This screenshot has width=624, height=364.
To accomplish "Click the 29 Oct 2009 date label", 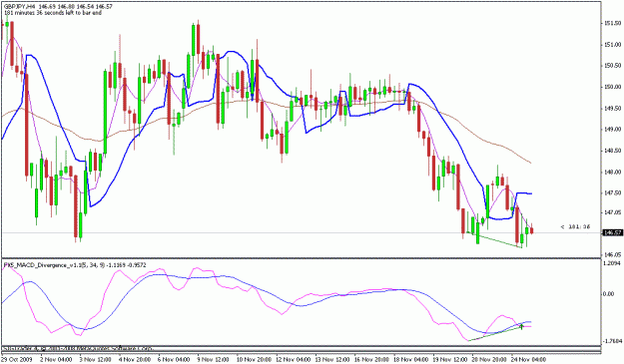I will pos(18,359).
